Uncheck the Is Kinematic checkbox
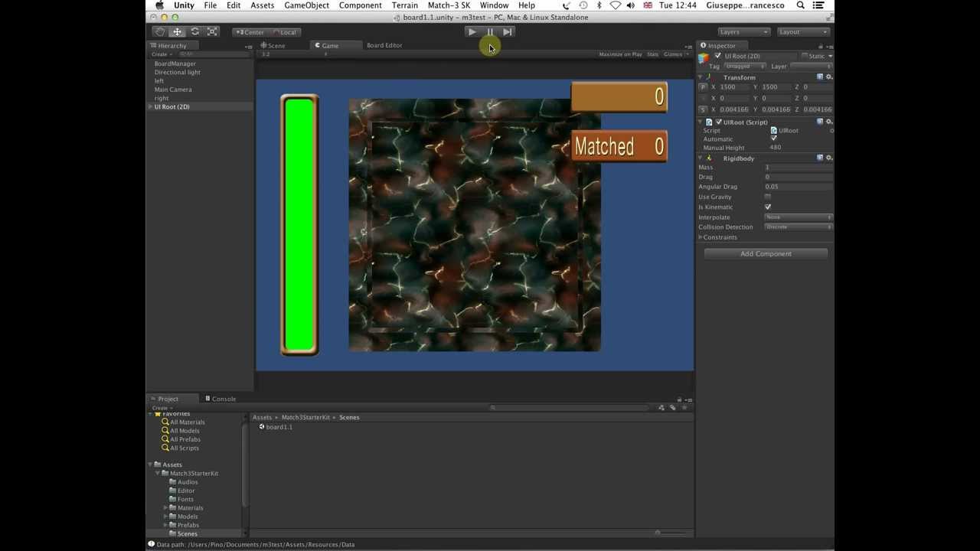Screen dimensions: 980x551 pos(768,207)
